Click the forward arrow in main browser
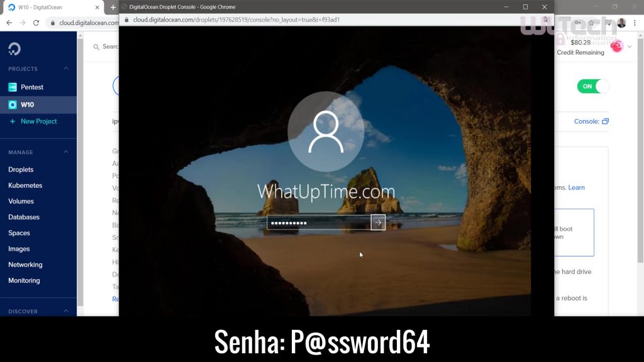644x362 pixels. point(23,23)
